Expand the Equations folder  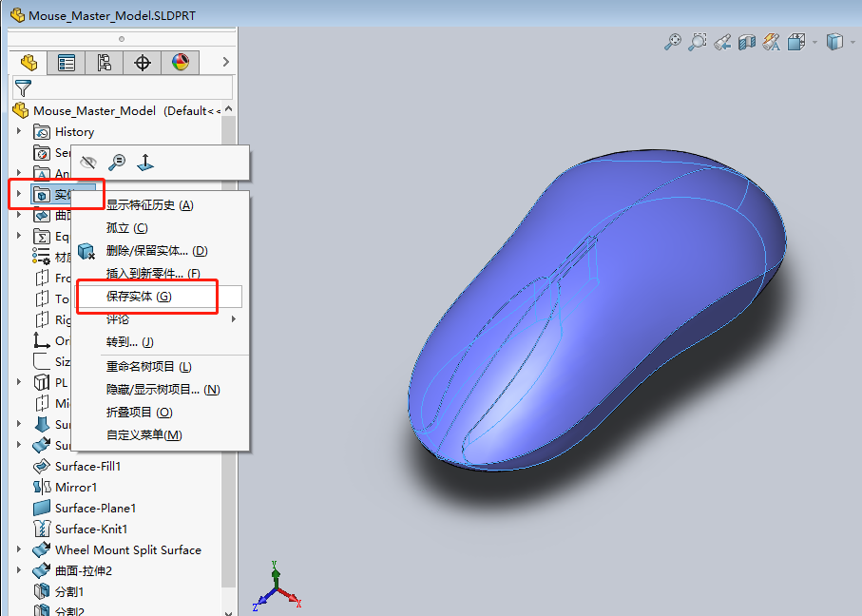click(x=19, y=236)
